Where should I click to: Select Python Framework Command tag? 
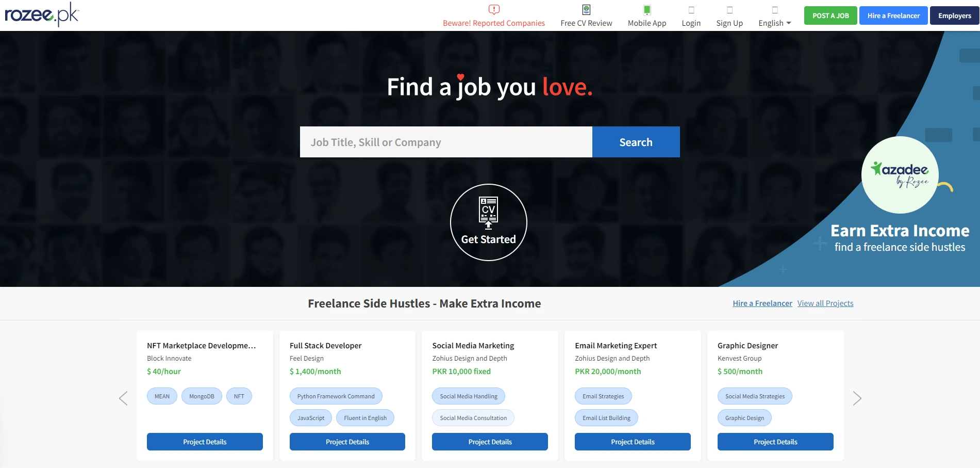tap(336, 396)
